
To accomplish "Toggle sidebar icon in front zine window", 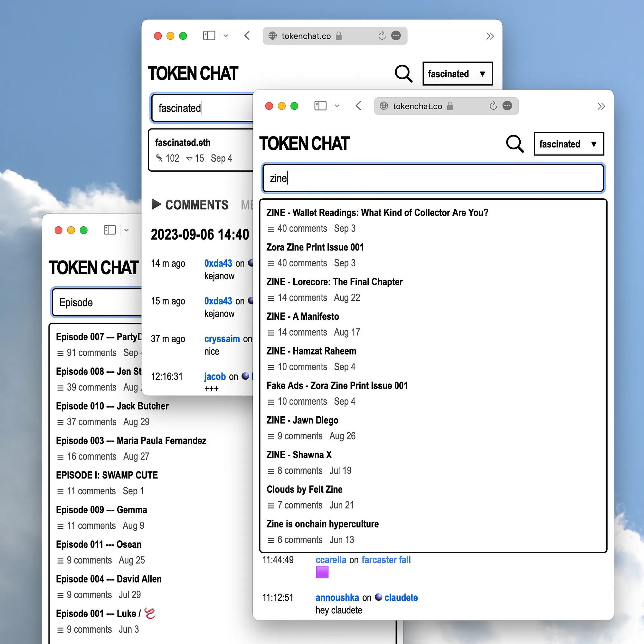I will tap(320, 106).
